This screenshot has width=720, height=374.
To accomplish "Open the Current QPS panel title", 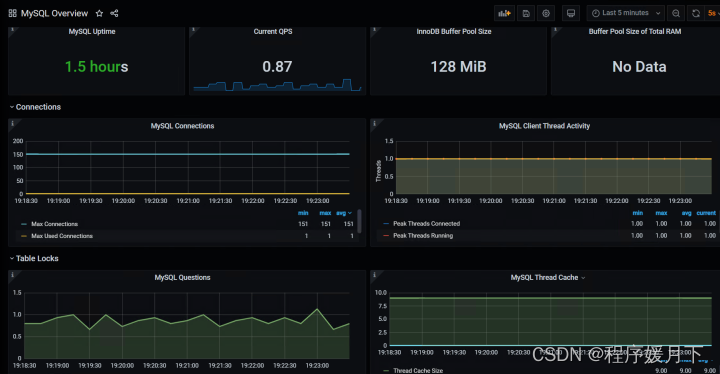I will tap(273, 32).
